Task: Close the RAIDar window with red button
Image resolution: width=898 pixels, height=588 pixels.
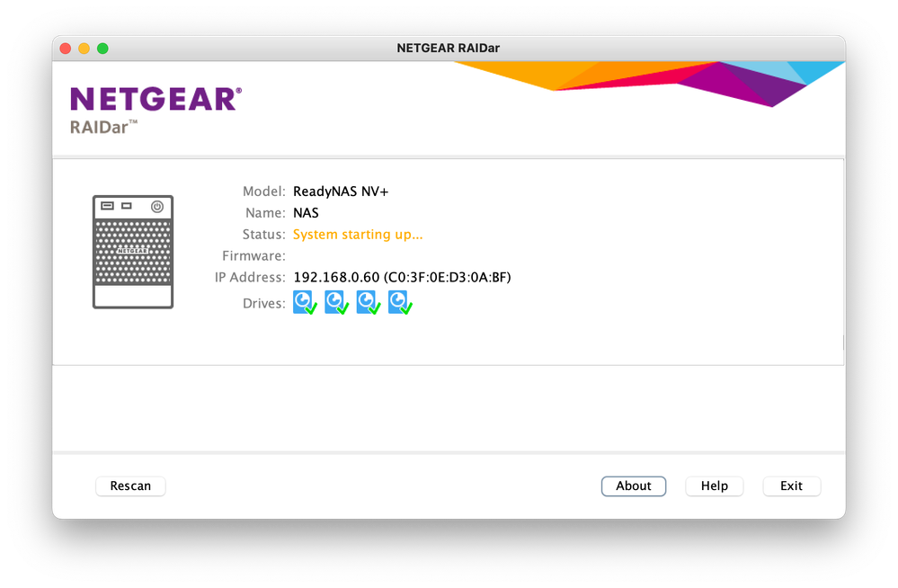Action: tap(66, 49)
